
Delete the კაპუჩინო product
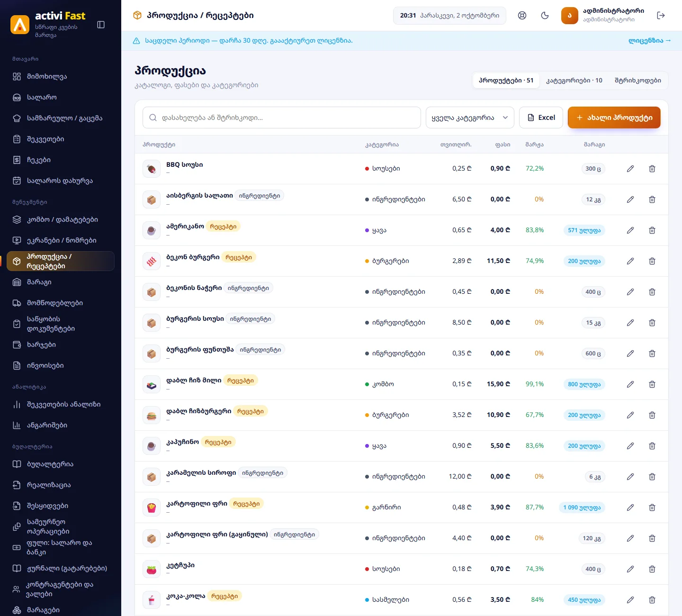[652, 446]
